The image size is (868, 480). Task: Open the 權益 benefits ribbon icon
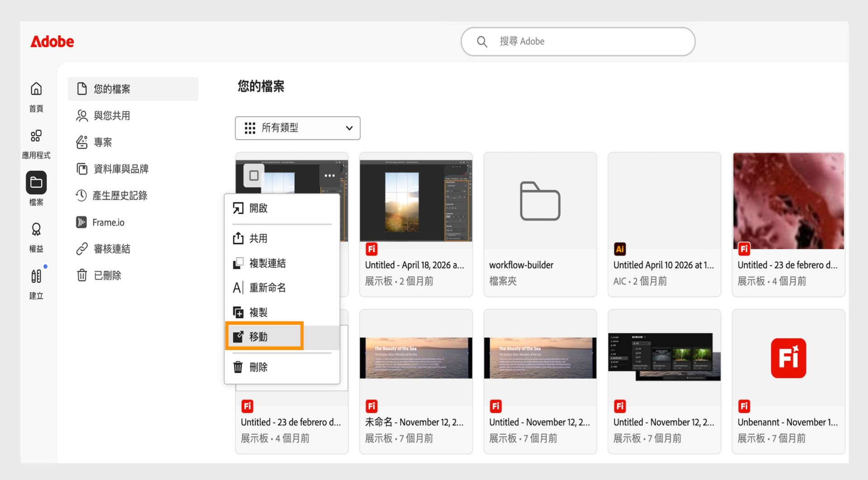tap(36, 229)
